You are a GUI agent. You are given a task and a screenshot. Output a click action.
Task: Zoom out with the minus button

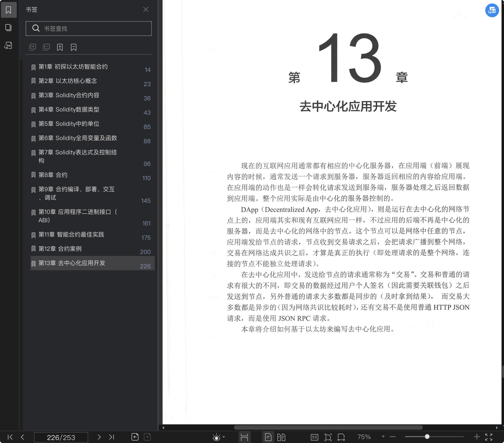pos(393,437)
